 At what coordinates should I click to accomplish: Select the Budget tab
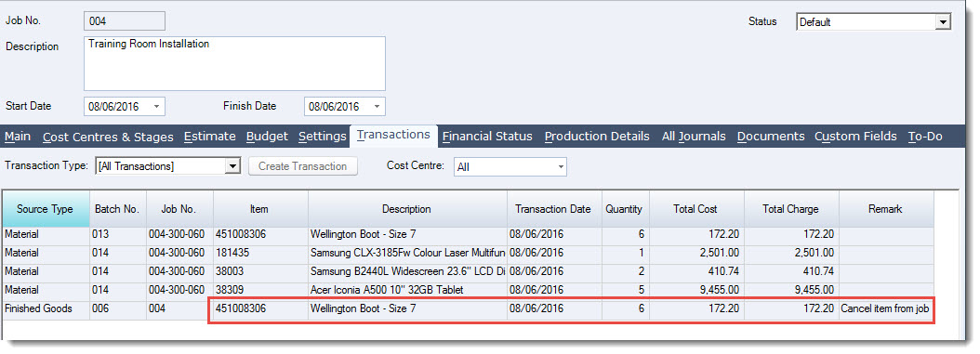tap(268, 136)
